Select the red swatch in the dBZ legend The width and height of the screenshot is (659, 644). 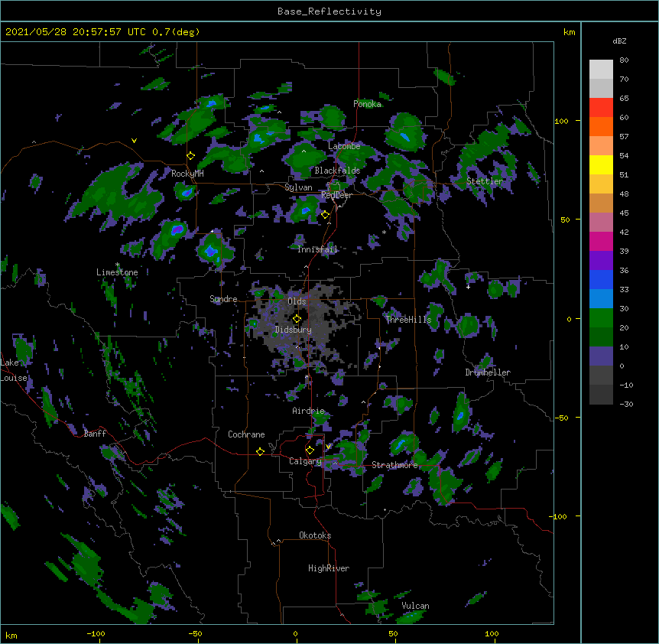click(601, 107)
